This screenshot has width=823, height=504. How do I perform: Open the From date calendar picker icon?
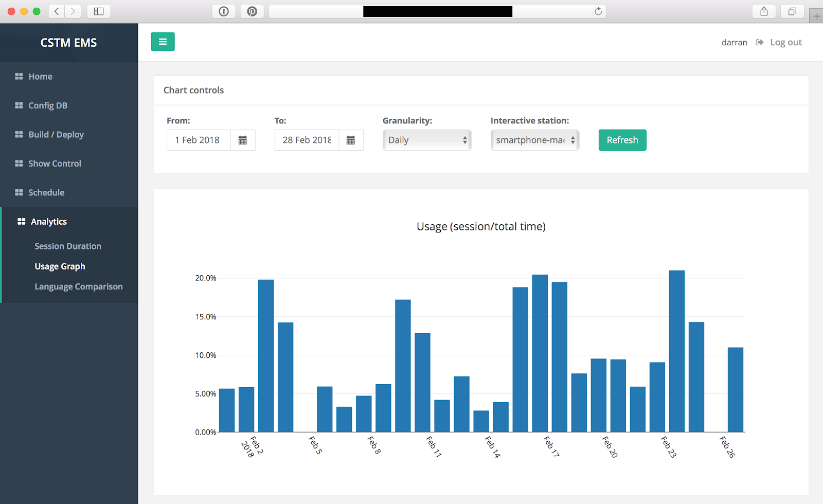[243, 140]
